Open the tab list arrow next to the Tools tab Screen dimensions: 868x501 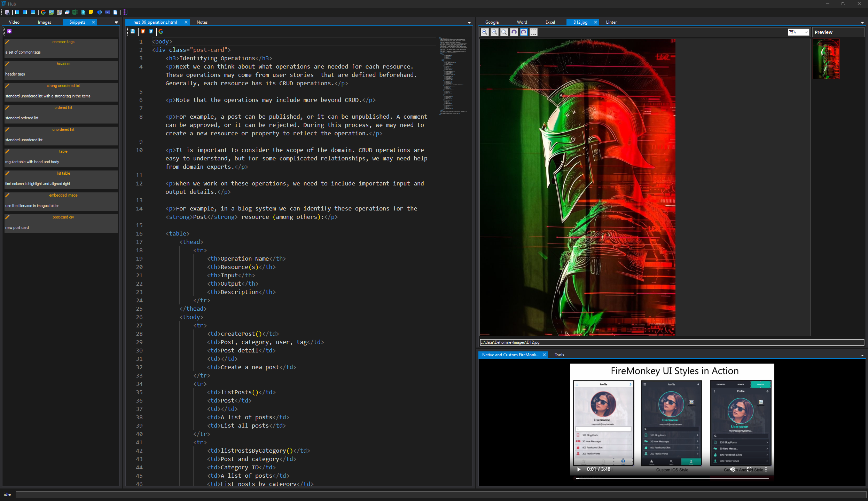click(x=862, y=355)
